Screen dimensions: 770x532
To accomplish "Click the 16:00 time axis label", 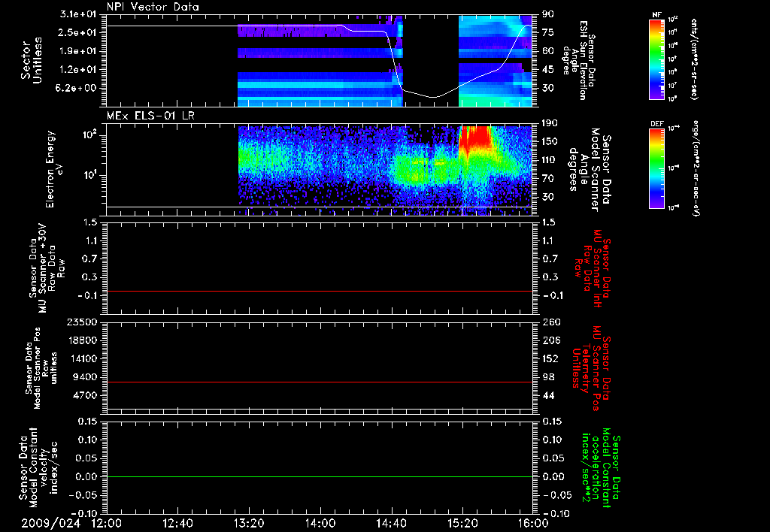I will pos(533,523).
